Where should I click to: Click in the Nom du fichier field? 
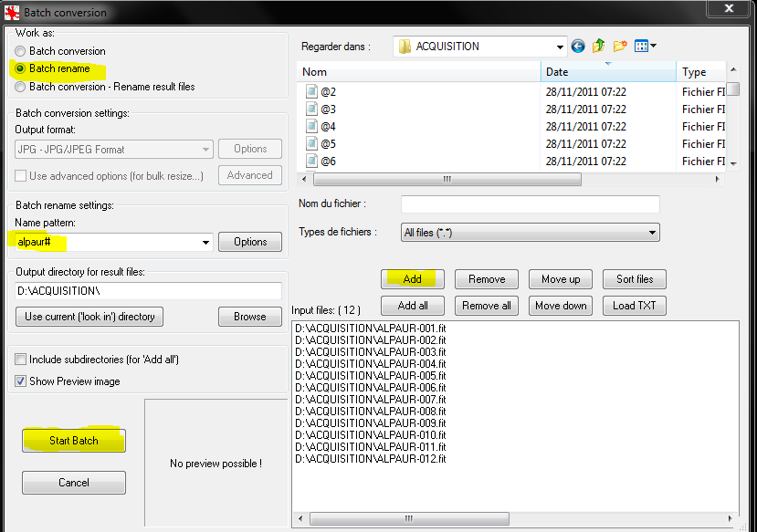(530, 204)
